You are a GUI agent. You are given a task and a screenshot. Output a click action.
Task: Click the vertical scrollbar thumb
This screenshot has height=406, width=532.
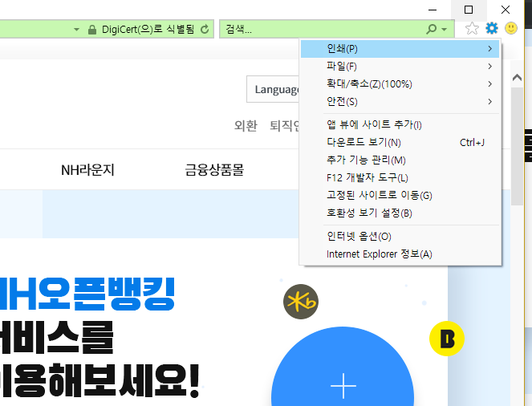pyautogui.click(x=517, y=147)
